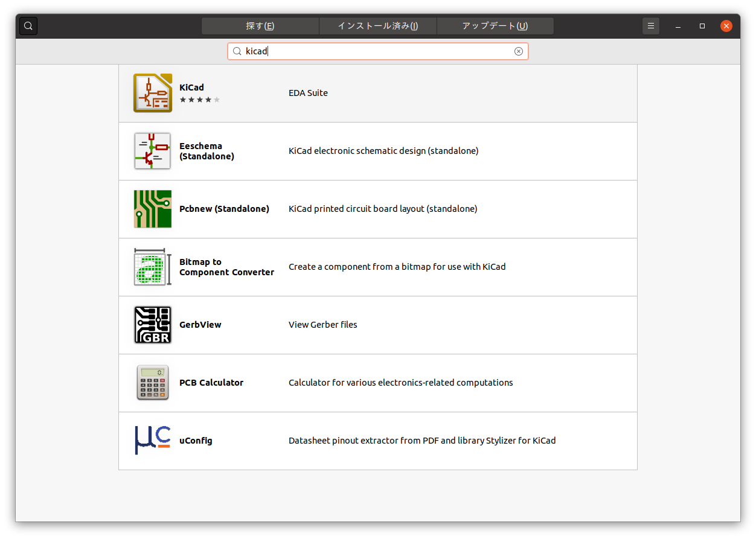756x539 pixels.
Task: Open the hamburger menu
Action: [650, 26]
